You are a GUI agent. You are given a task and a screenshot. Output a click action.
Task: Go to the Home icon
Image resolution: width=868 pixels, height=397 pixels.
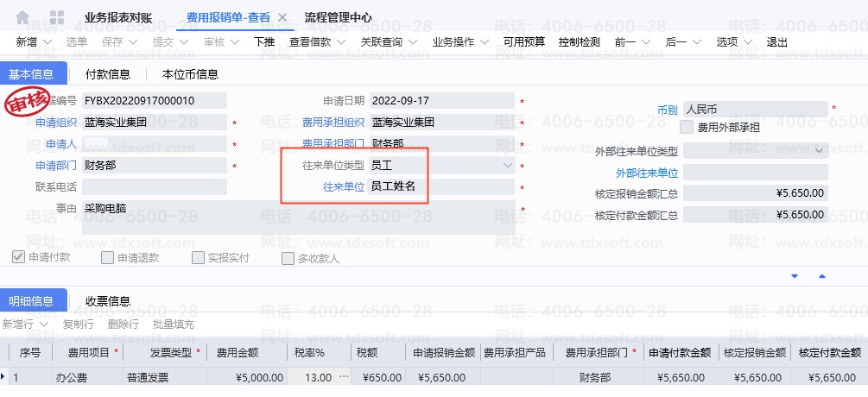pos(22,17)
